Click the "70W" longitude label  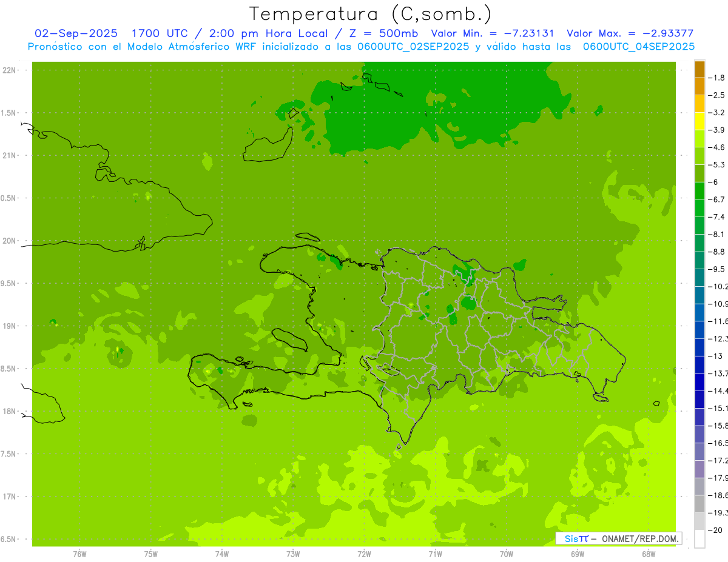click(507, 554)
